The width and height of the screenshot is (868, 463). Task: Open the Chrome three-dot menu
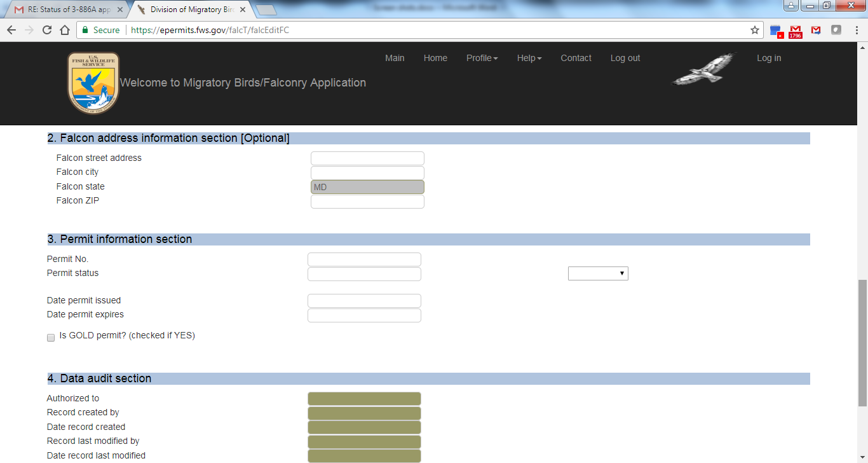pyautogui.click(x=857, y=30)
